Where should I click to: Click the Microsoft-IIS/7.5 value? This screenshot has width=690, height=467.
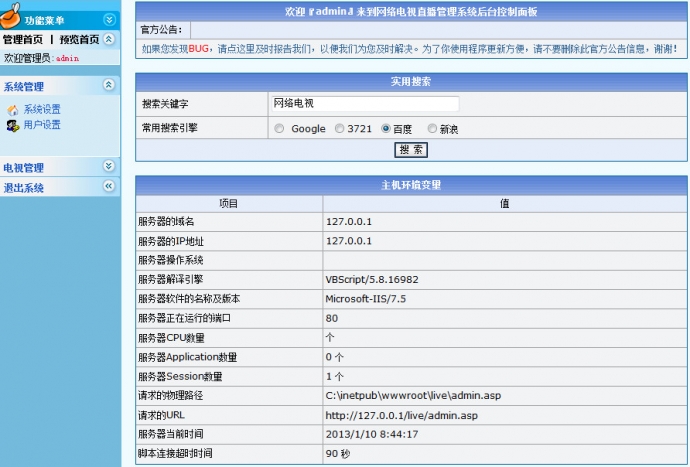366,299
